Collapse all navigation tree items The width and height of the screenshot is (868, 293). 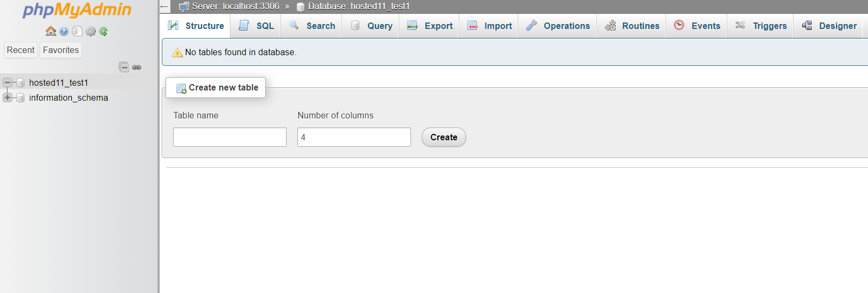pos(124,67)
